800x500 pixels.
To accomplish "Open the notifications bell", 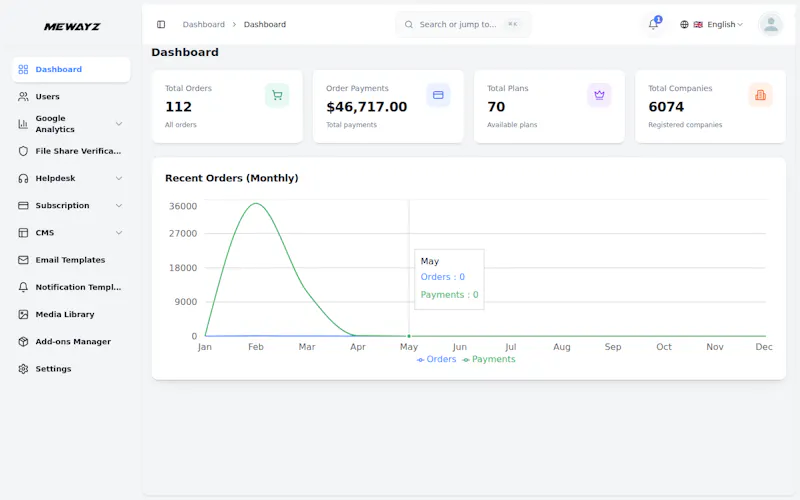I will [x=653, y=24].
